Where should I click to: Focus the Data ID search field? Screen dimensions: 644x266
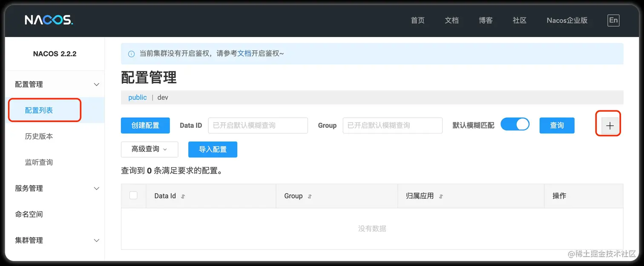click(258, 125)
